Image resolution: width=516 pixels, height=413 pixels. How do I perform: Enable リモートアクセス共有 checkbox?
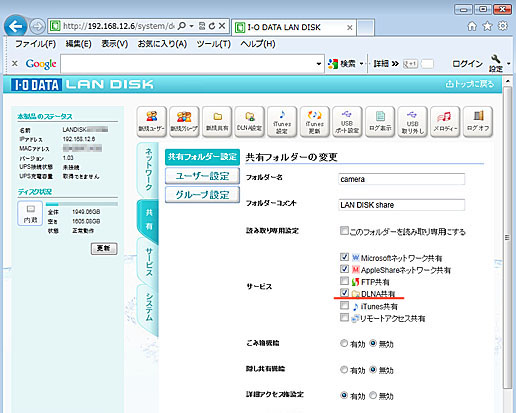pyautogui.click(x=344, y=317)
